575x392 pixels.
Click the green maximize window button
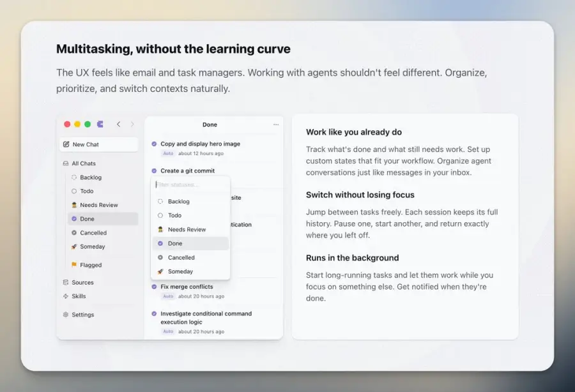pos(88,124)
